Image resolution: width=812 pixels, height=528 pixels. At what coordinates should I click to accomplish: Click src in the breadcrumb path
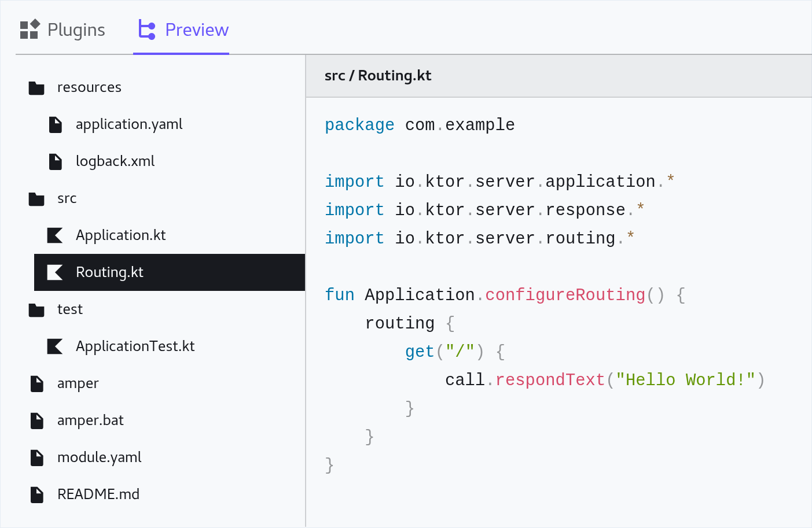point(334,75)
